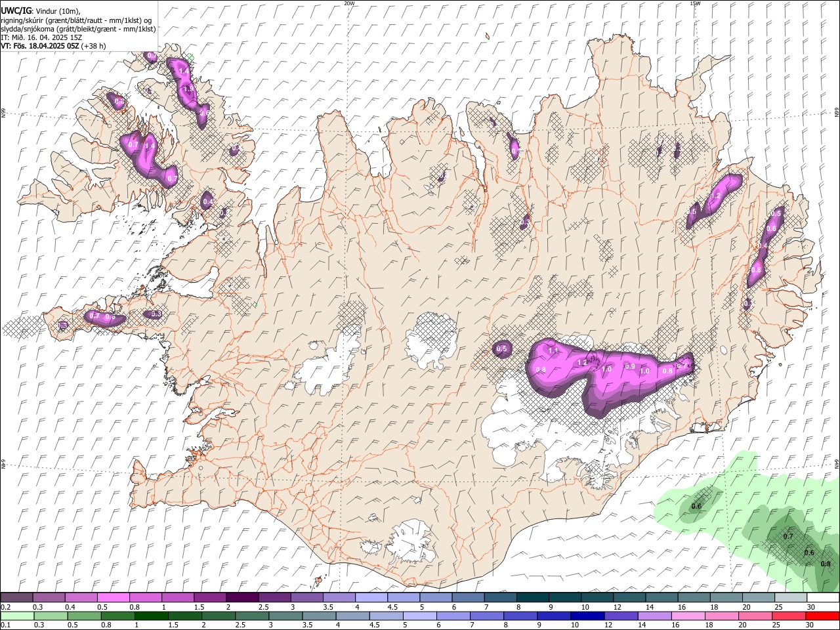Screen dimensions: 840x630
Task: Pick the bright red swatch after 30, lower row
Action: point(822,616)
